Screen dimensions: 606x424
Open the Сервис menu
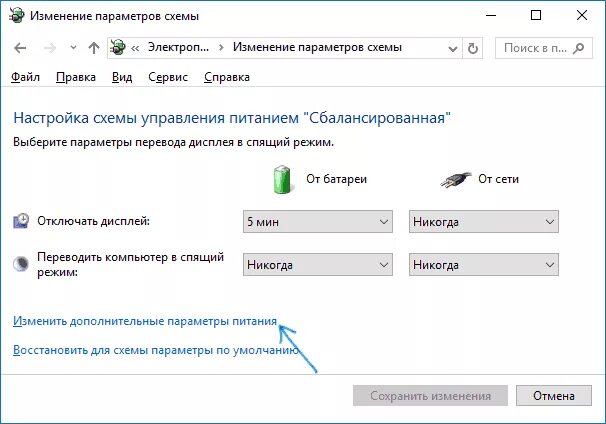pyautogui.click(x=168, y=77)
